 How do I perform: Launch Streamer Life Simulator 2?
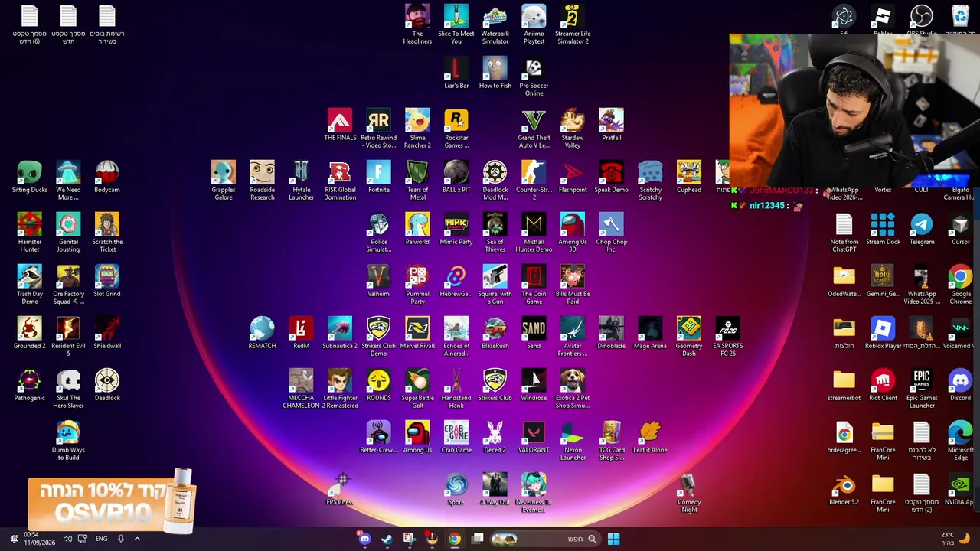tap(573, 24)
